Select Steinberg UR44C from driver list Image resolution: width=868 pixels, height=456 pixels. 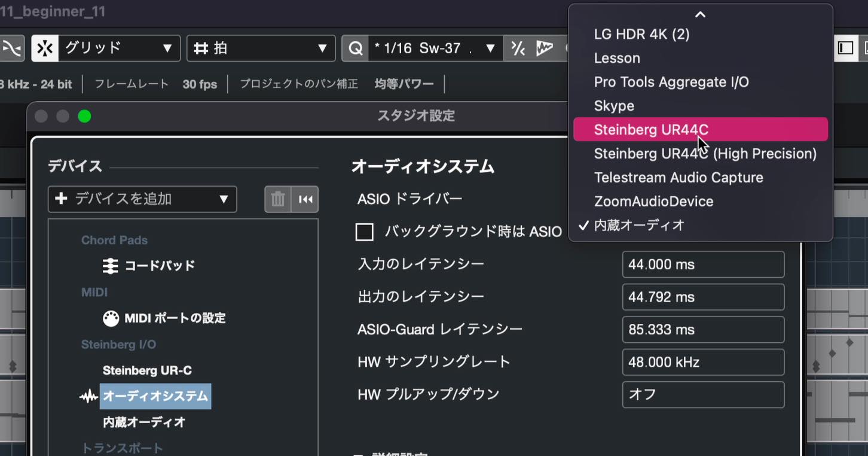[701, 129]
